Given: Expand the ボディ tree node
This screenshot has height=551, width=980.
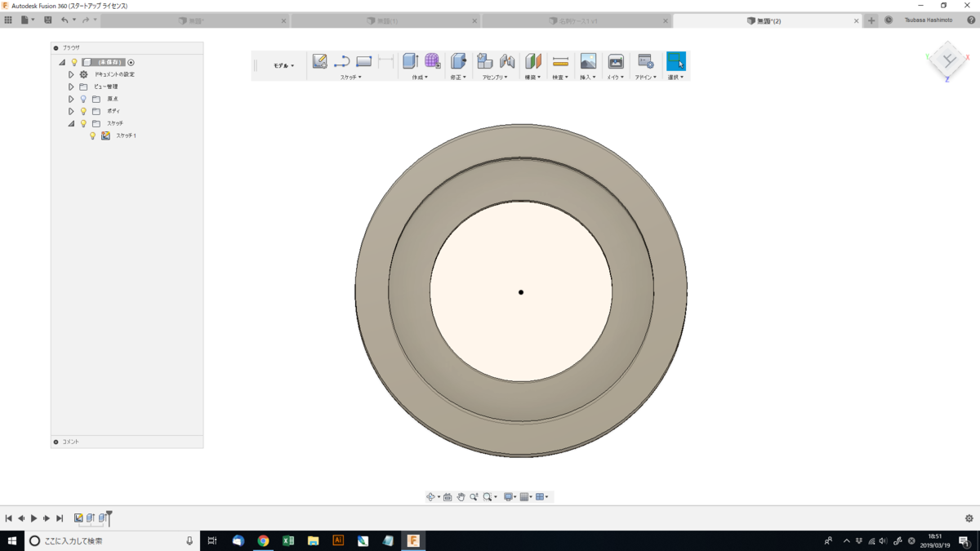Looking at the screenshot, I should 71,111.
